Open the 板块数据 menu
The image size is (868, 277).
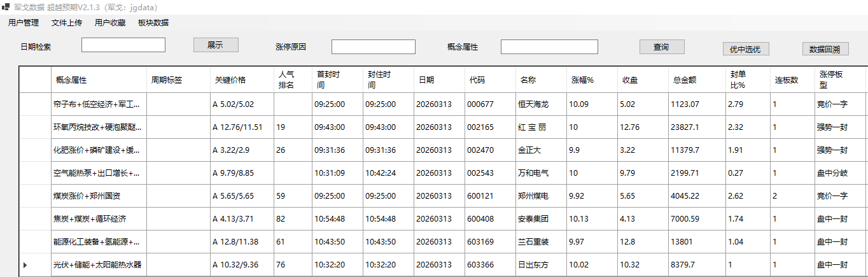(153, 23)
